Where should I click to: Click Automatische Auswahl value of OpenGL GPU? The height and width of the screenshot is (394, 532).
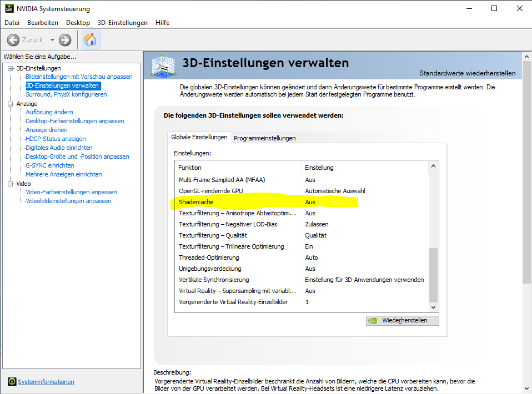click(335, 191)
